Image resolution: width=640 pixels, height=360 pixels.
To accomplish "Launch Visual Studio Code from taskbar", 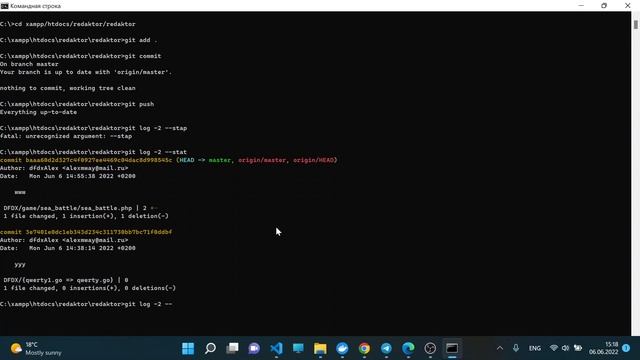I will pos(276,348).
